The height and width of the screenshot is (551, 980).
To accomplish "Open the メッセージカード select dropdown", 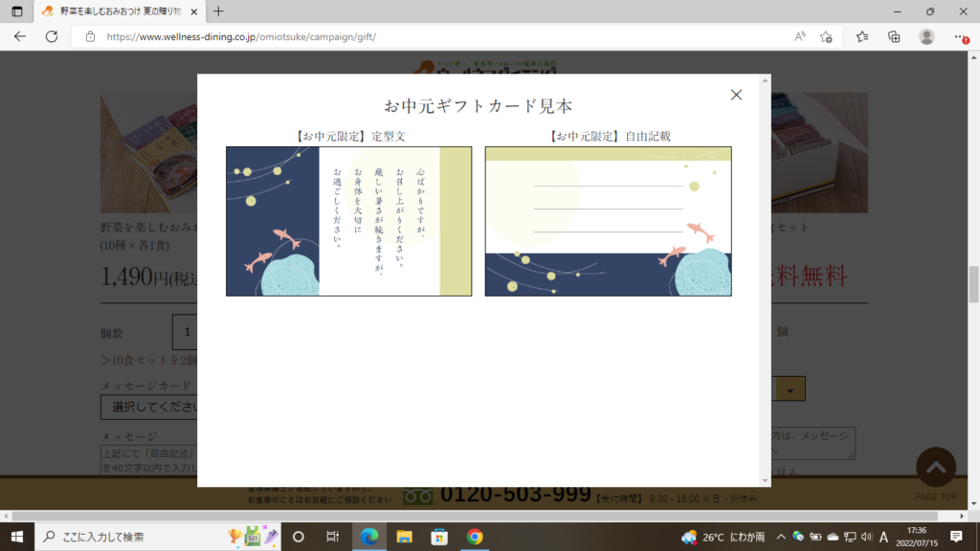I will pos(149,408).
